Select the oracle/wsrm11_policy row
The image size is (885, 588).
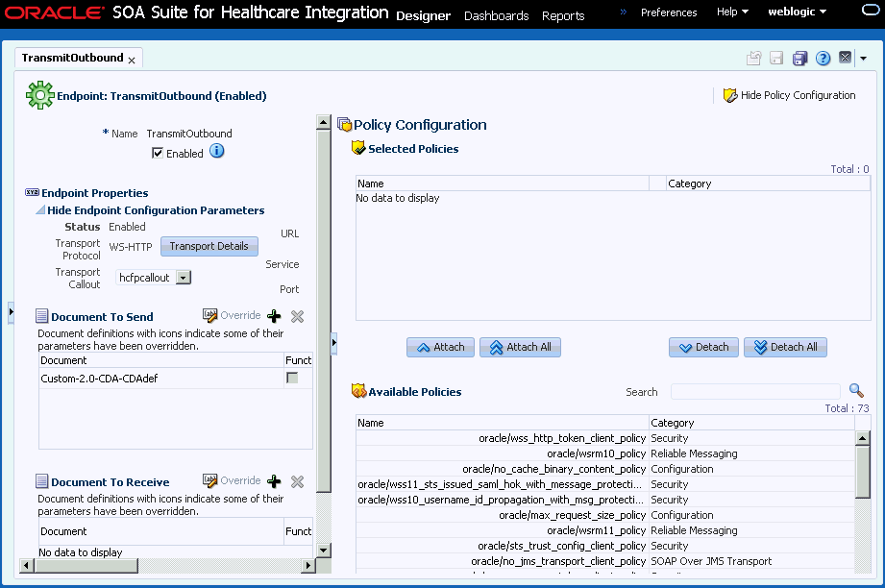[605, 530]
